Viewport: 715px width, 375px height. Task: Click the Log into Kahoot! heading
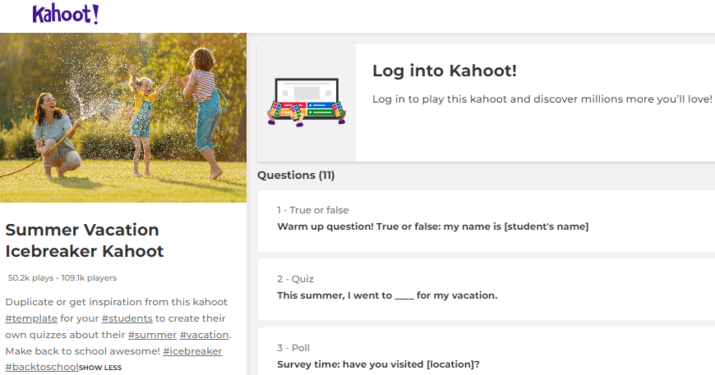445,71
